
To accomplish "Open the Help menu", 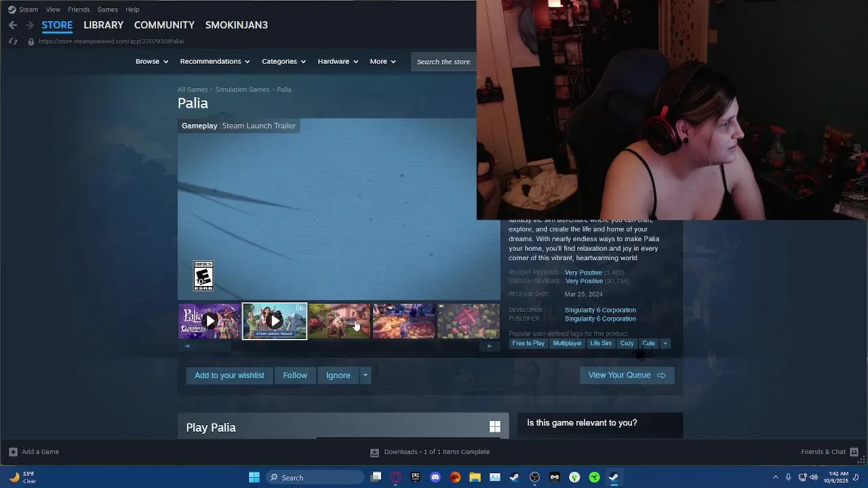I will coord(132,9).
